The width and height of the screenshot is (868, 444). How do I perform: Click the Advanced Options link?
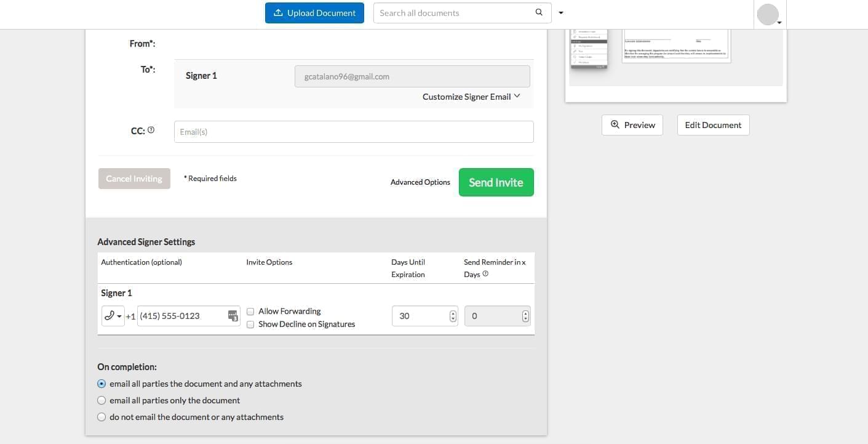420,182
